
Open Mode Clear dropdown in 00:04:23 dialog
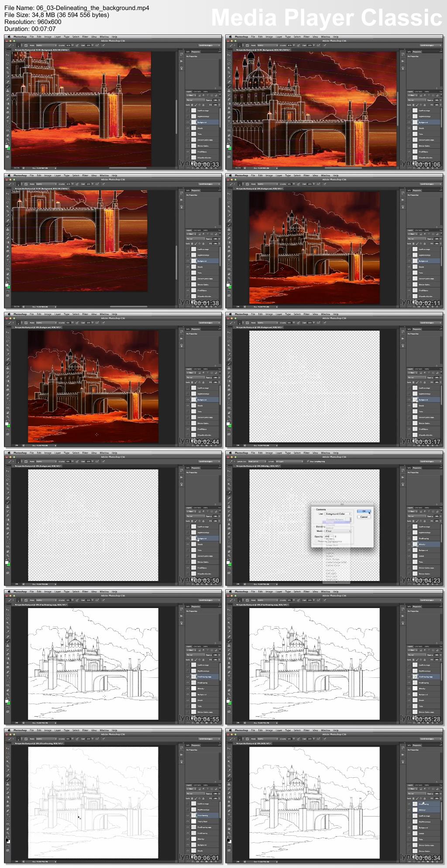[x=338, y=531]
